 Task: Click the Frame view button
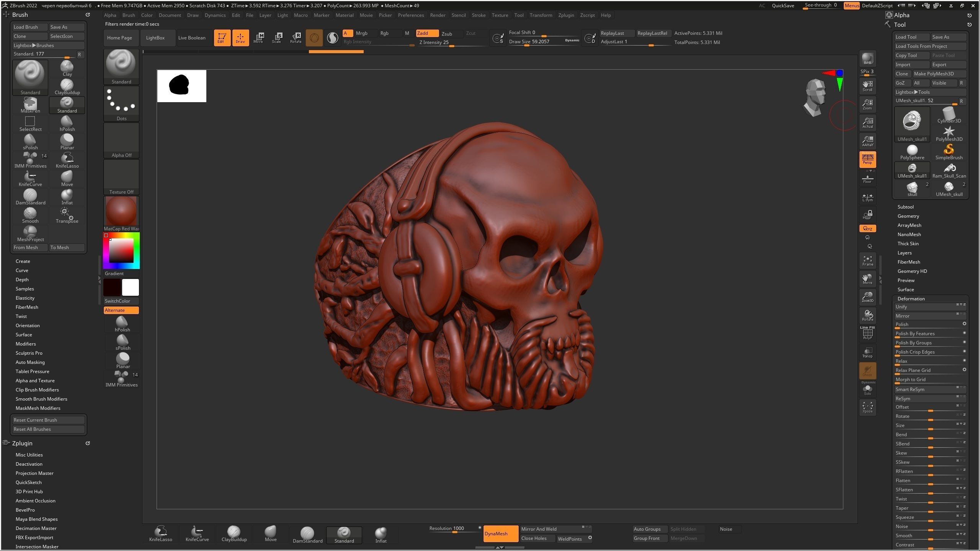point(867,260)
